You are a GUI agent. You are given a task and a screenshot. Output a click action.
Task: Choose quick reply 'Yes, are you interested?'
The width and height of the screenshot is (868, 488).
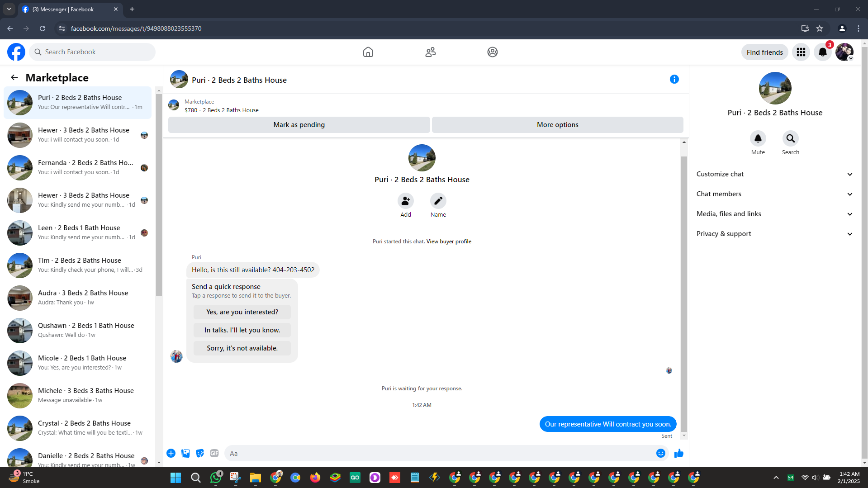click(242, 312)
